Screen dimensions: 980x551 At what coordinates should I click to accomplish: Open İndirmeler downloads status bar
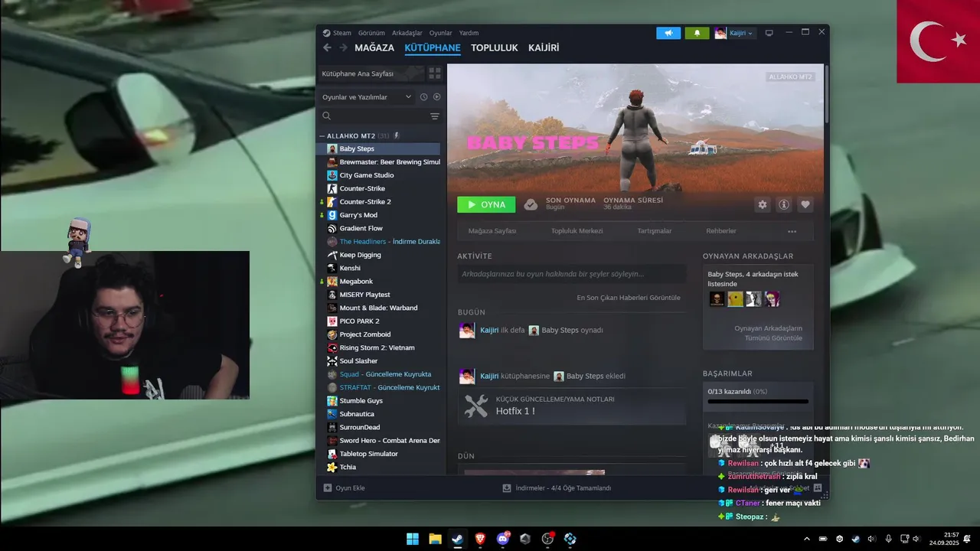click(x=557, y=488)
